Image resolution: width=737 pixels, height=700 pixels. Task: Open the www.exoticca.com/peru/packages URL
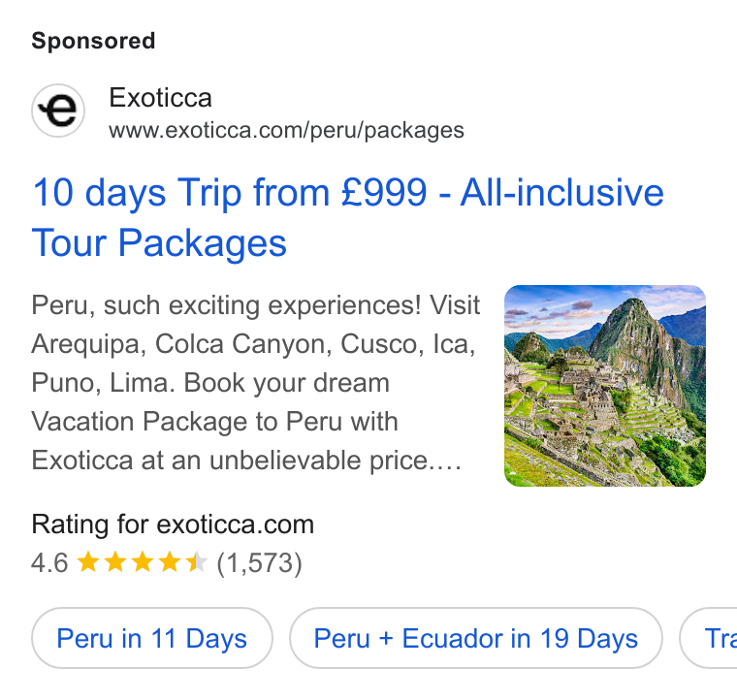[x=286, y=130]
